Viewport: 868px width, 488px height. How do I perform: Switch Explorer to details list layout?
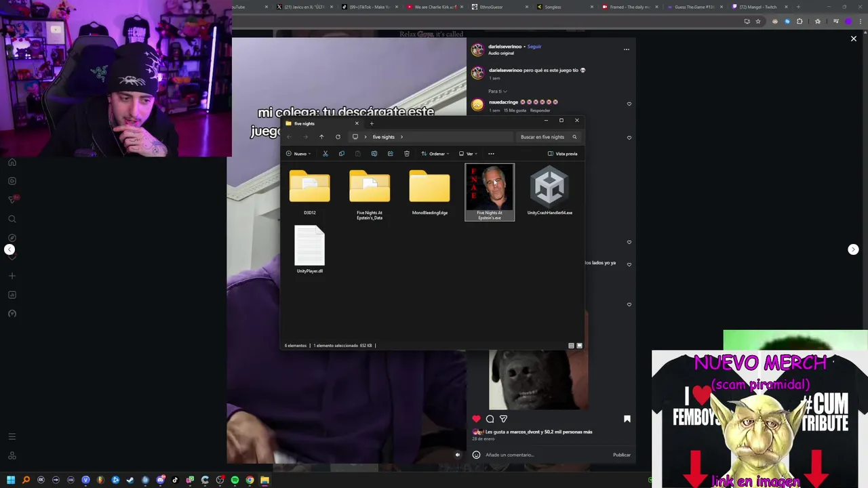(x=571, y=346)
